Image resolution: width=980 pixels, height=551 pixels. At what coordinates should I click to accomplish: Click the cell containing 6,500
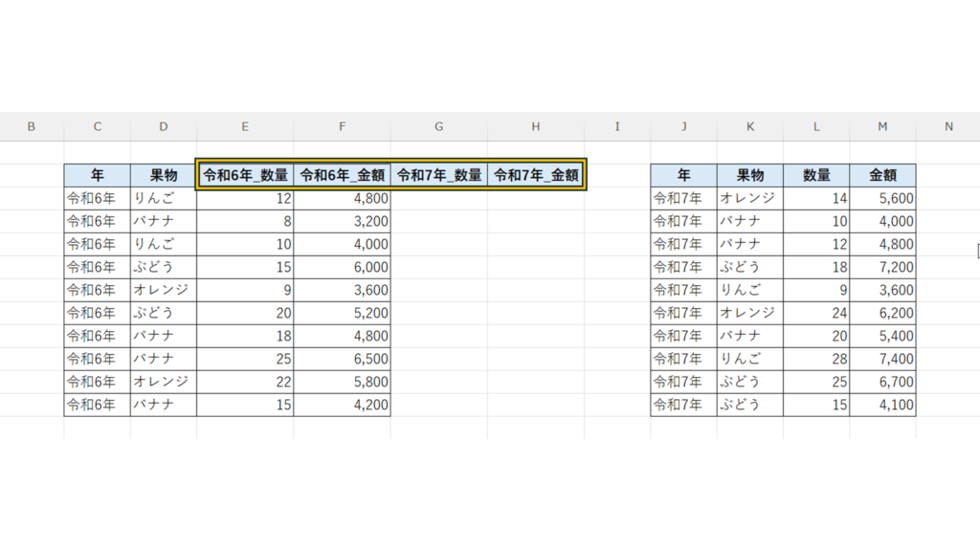pos(342,359)
